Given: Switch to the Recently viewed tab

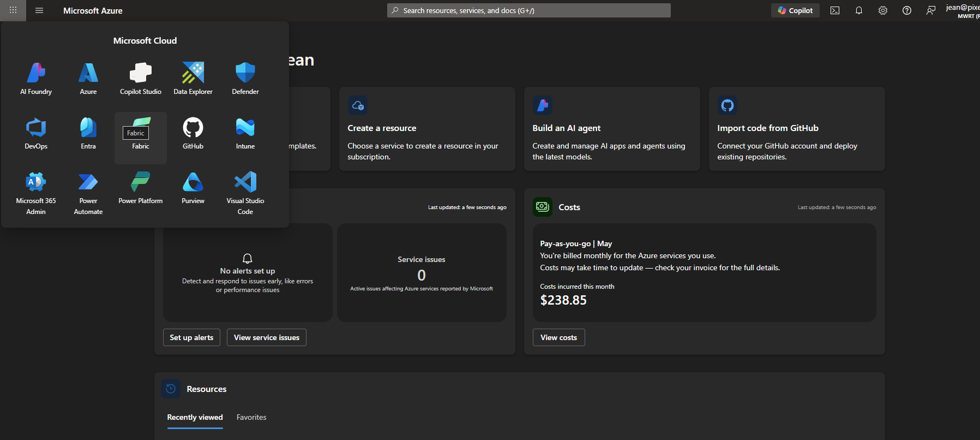Looking at the screenshot, I should coord(195,418).
